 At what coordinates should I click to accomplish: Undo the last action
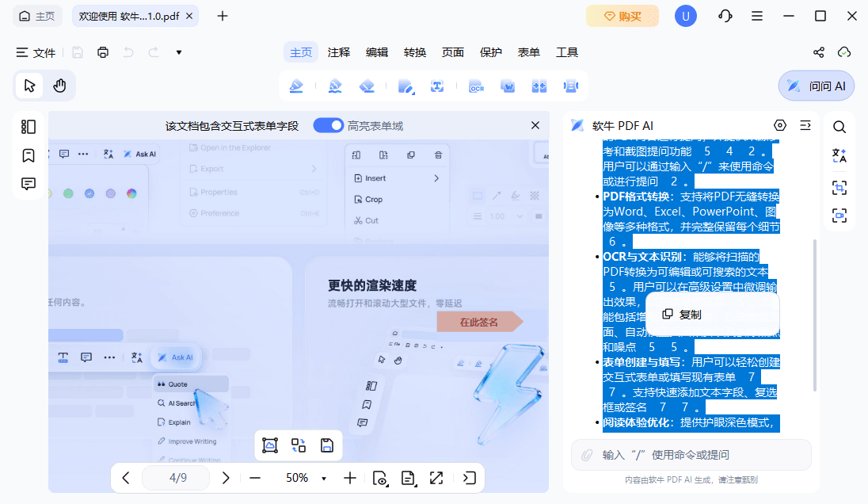click(x=128, y=52)
